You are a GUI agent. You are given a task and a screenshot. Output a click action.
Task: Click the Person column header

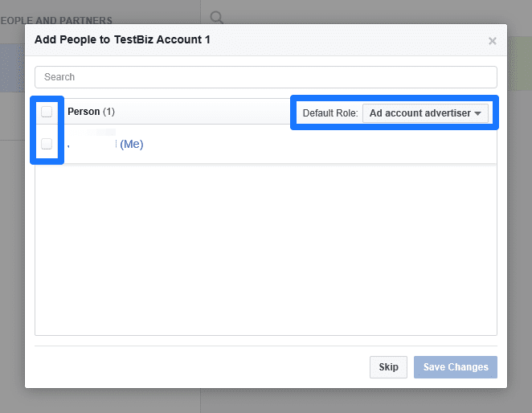84,112
